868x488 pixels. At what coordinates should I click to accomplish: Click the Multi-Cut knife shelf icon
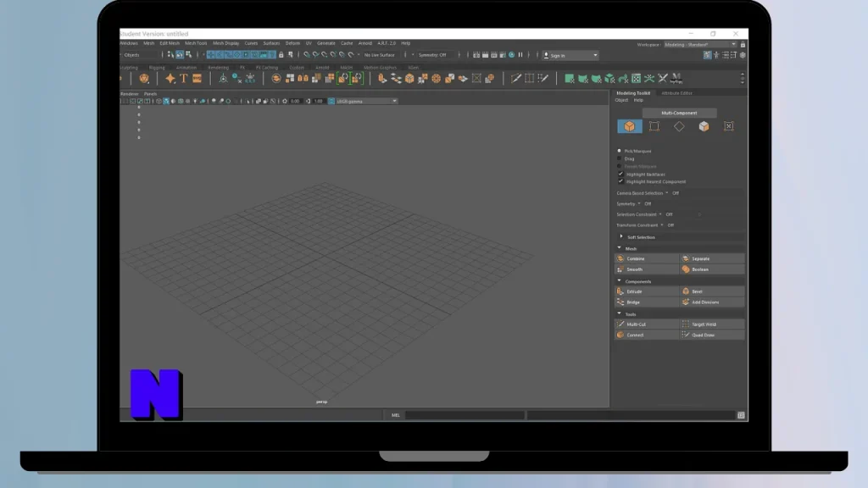pyautogui.click(x=516, y=79)
